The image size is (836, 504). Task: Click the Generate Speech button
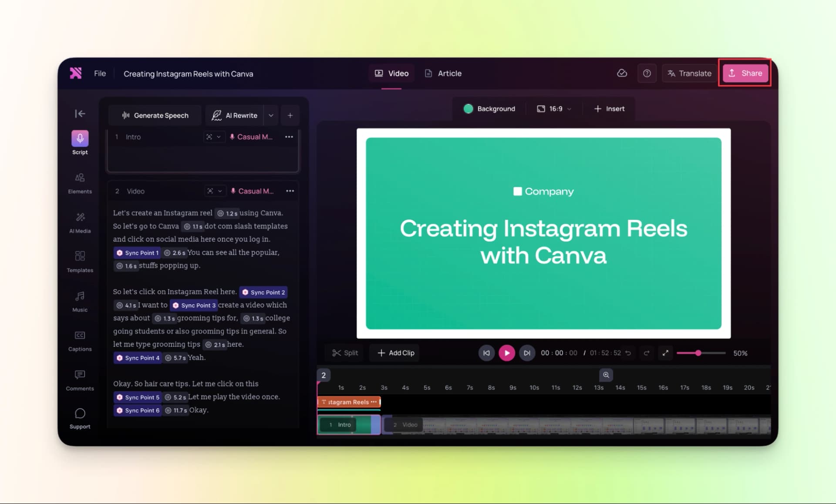[x=155, y=115]
